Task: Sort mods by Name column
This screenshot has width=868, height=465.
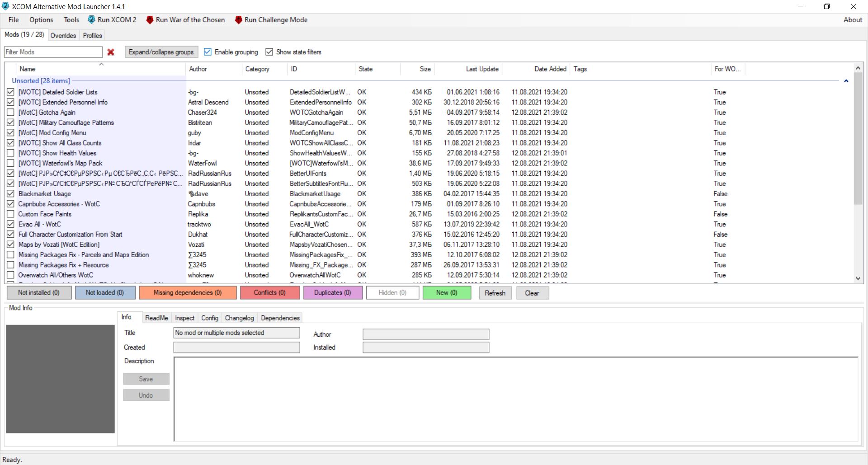Action: pyautogui.click(x=101, y=69)
